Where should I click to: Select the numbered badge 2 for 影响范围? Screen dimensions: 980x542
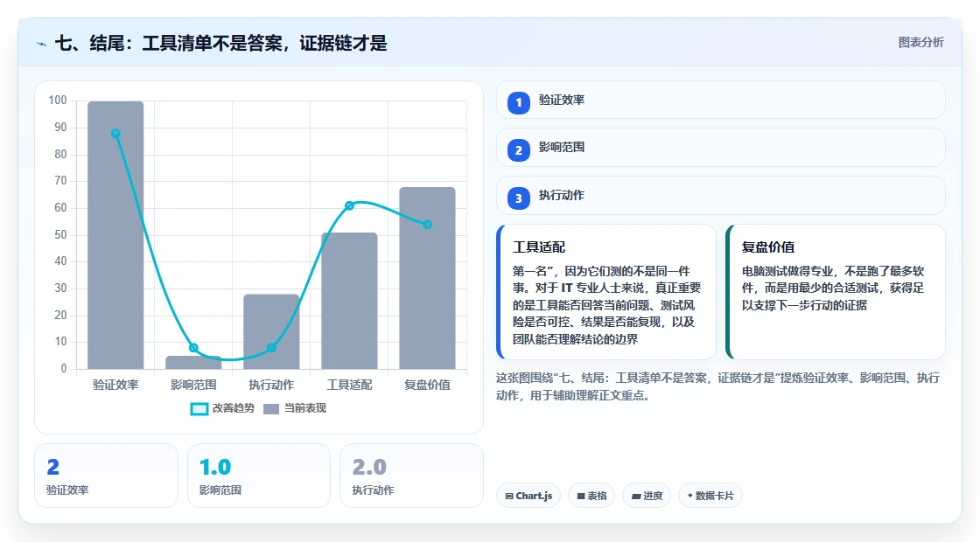(x=518, y=150)
